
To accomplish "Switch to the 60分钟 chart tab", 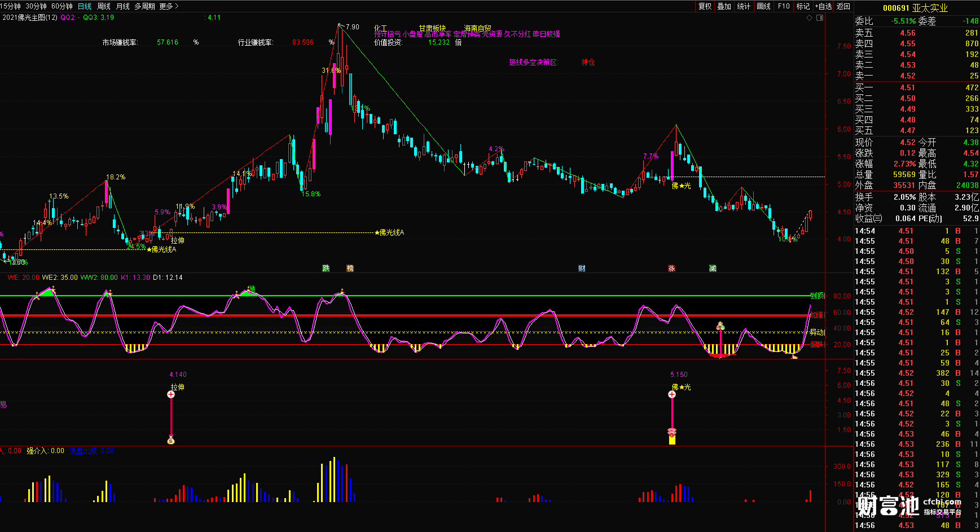I will (61, 6).
